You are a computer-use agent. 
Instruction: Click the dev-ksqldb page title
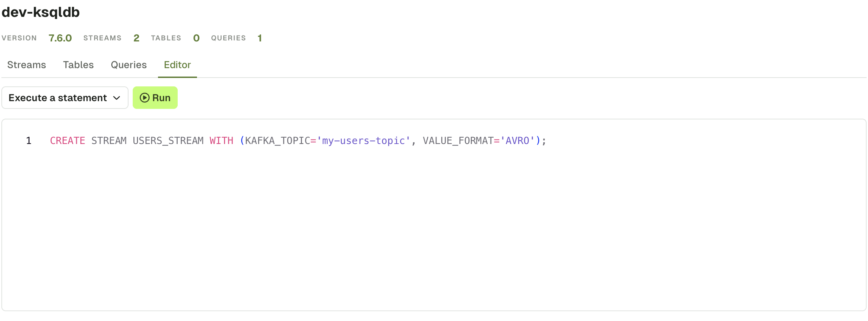41,12
